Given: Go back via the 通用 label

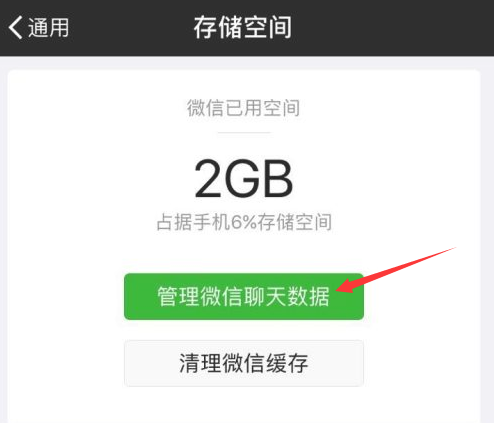Looking at the screenshot, I should tap(49, 27).
